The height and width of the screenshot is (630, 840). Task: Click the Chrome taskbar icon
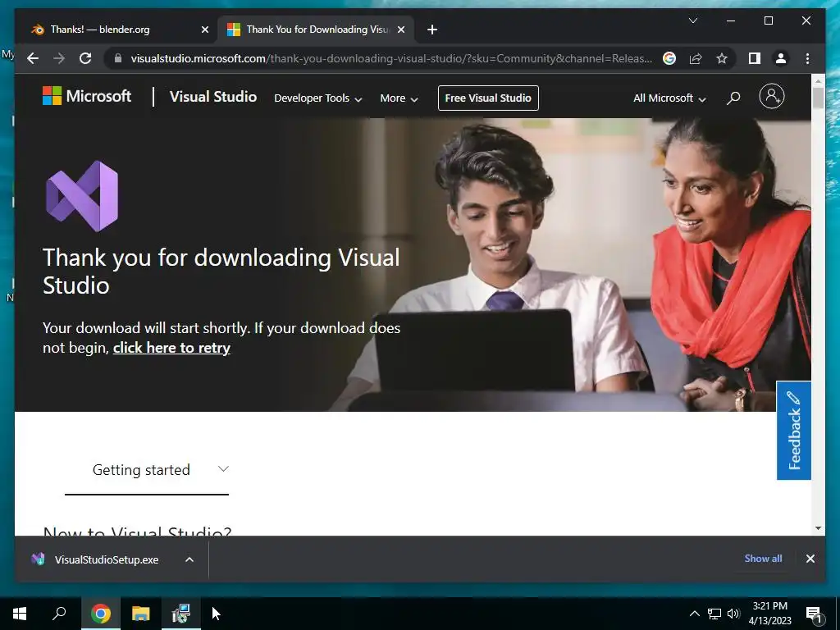[x=101, y=614]
